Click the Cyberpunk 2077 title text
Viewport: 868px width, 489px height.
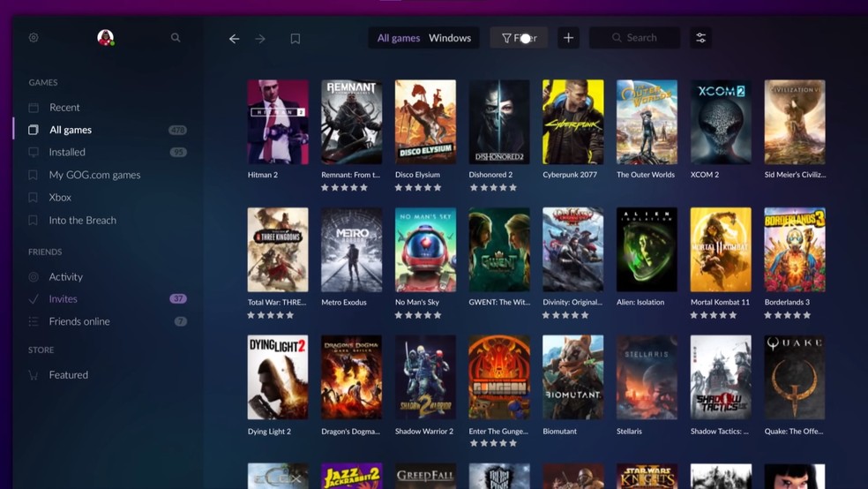tap(570, 175)
